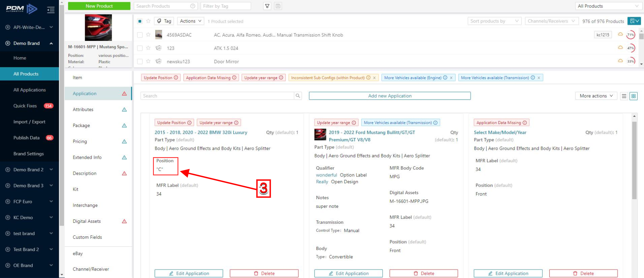Click the PDM Automotive logo
Image resolution: width=644 pixels, height=278 pixels.
point(22,9)
